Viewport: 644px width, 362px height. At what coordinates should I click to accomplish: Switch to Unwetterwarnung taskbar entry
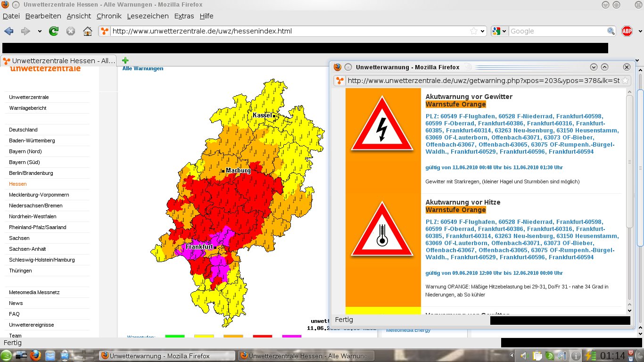tap(167, 356)
